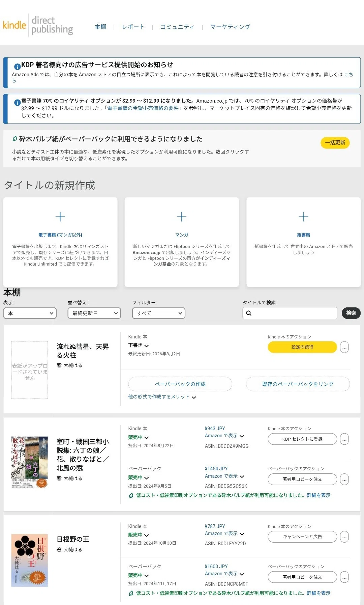Click 既存のペーパーバックをリンク button

298,384
